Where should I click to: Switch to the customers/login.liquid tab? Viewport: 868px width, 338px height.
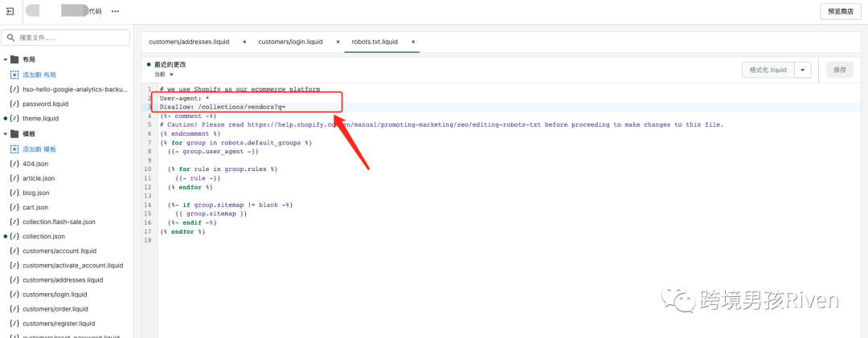pos(290,42)
